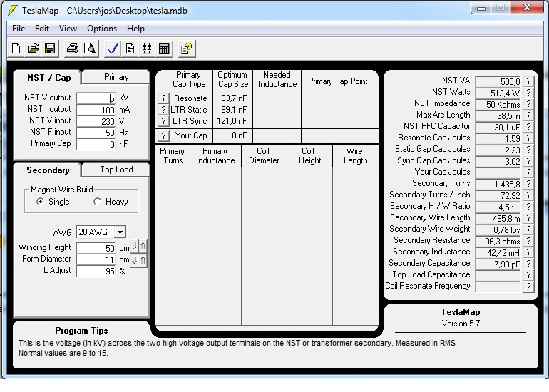Click the help button beside Secondary Wire Length
The image size is (549, 392).
point(529,218)
